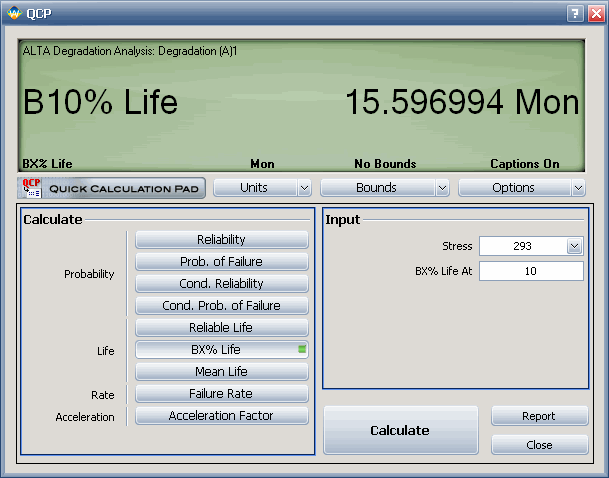The width and height of the screenshot is (609, 478).
Task: Pick Cond. Prob. of Failure option
Action: pos(221,306)
